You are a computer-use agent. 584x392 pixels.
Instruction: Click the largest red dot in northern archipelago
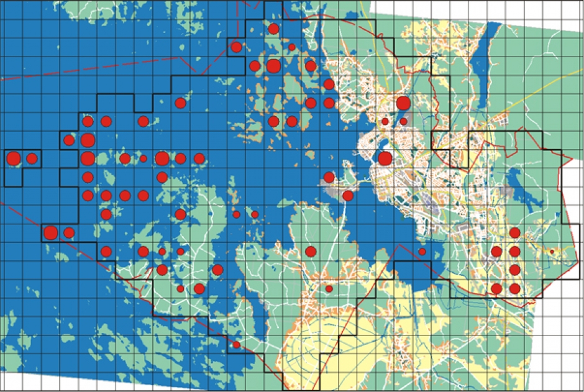pyautogui.click(x=273, y=66)
